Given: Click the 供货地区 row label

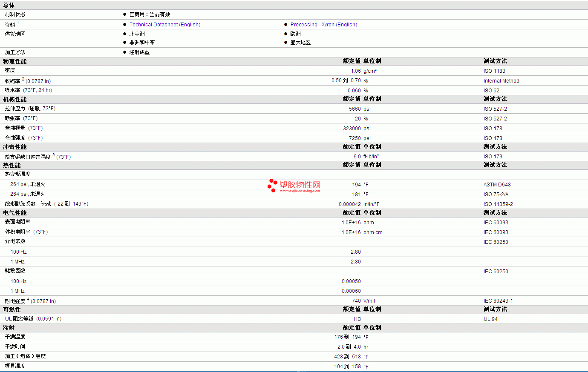Looking at the screenshot, I should (x=15, y=34).
